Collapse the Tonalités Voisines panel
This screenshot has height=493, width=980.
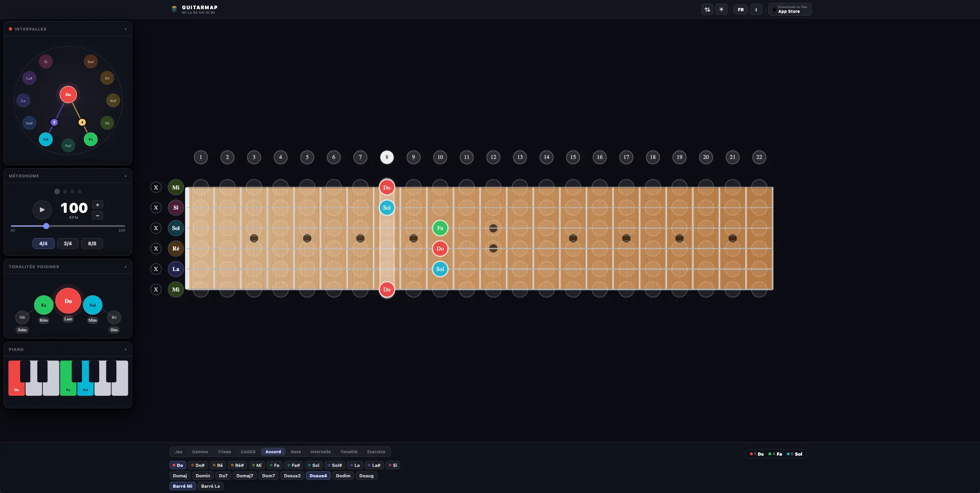coord(125,267)
